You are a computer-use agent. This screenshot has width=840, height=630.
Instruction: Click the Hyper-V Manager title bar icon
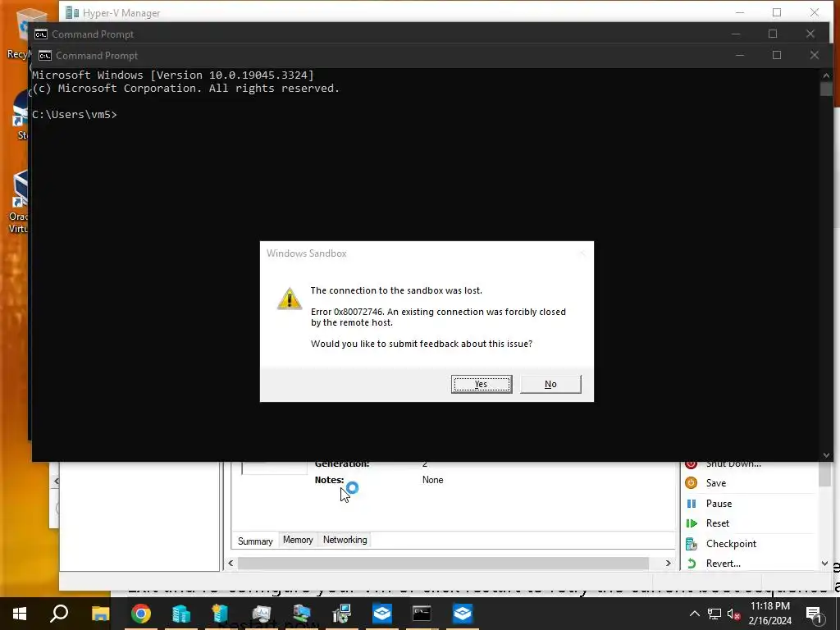[x=72, y=12]
